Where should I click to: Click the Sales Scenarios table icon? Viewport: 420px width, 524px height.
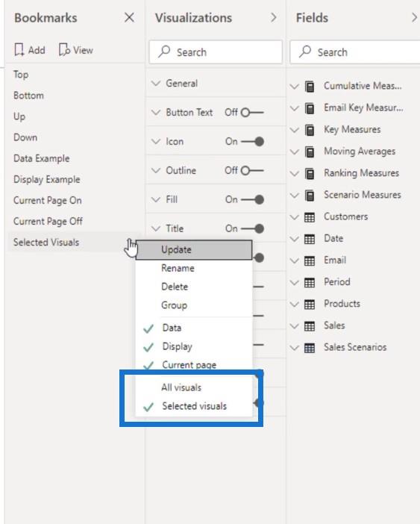click(x=310, y=348)
